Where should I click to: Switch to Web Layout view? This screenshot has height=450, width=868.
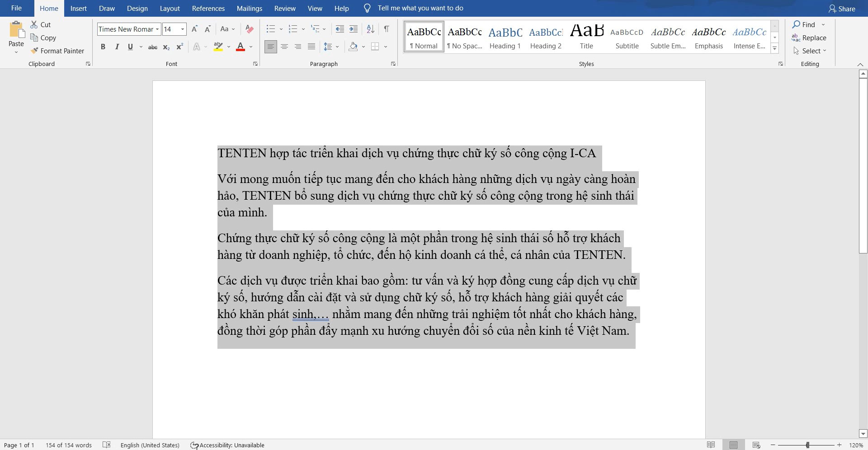[756, 445]
